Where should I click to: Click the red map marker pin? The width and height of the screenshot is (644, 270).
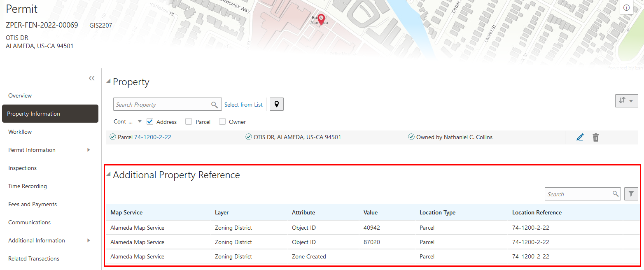(321, 19)
